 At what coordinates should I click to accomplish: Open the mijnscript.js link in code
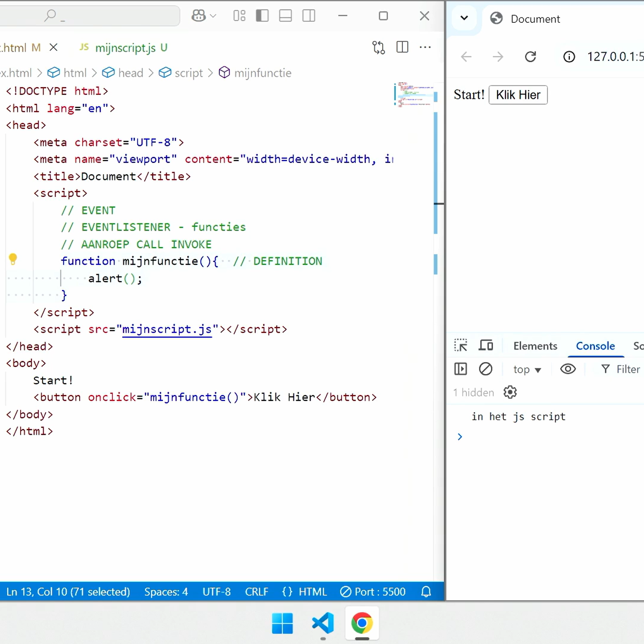166,329
